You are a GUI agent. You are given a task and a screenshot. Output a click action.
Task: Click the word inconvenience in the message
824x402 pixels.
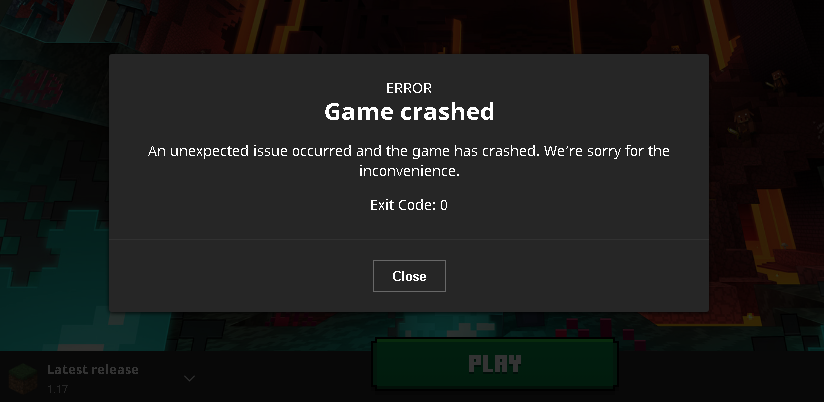[409, 171]
